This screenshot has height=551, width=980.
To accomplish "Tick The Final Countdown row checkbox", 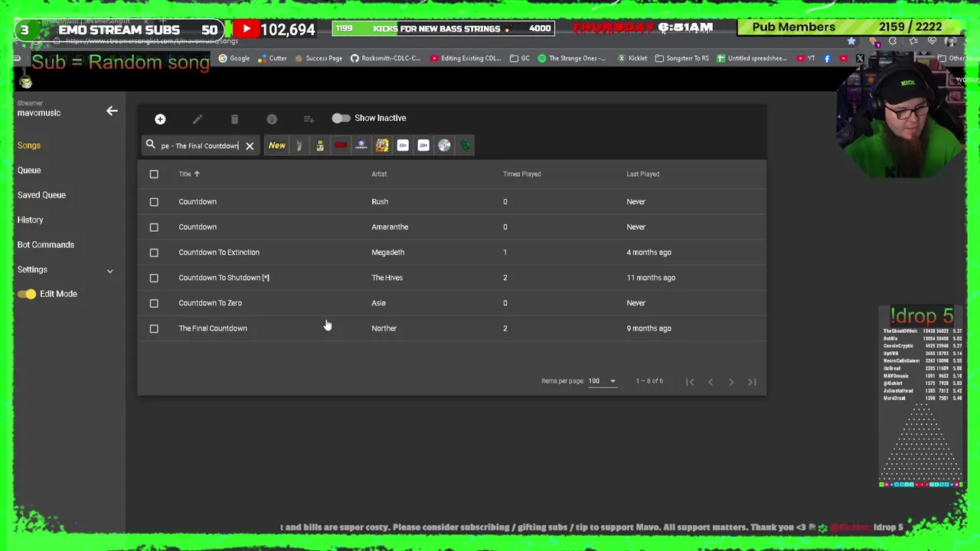I will click(x=154, y=328).
